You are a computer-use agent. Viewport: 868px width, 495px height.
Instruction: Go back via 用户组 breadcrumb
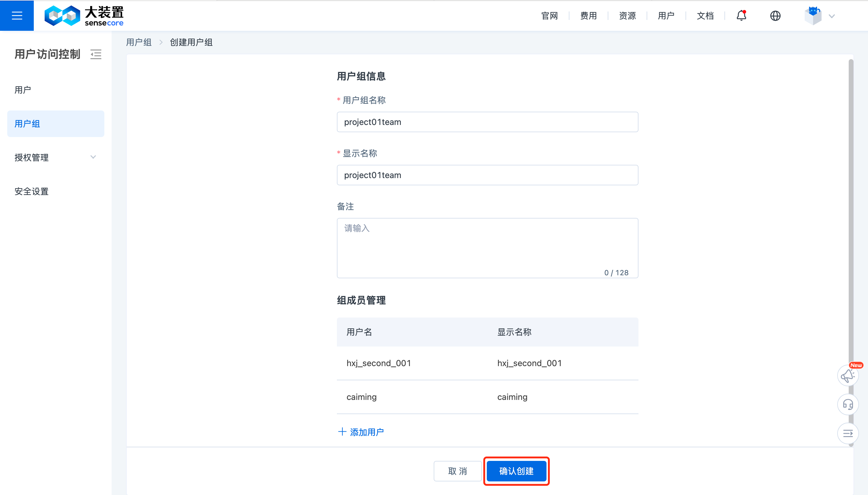[139, 42]
